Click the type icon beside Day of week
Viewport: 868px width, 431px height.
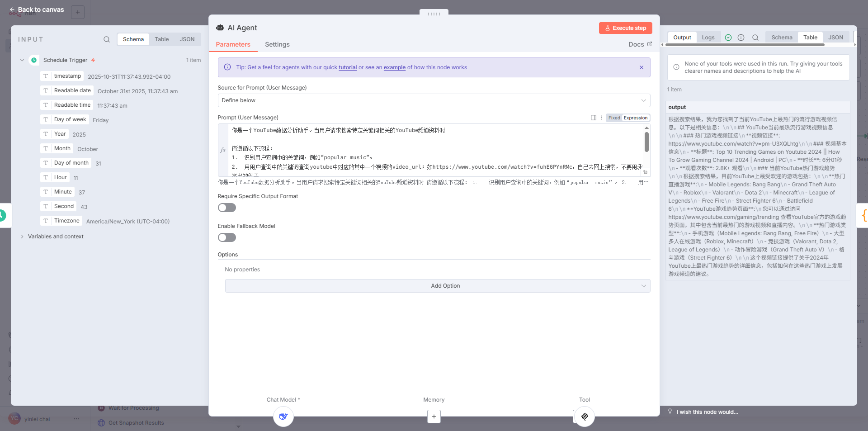(x=46, y=119)
